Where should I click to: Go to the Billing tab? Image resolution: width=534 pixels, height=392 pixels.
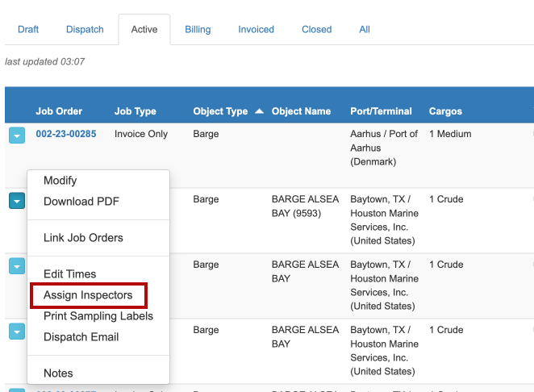point(198,30)
